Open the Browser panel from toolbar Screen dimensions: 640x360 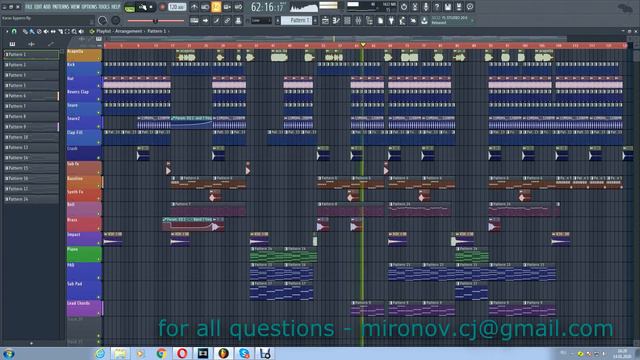(x=369, y=20)
